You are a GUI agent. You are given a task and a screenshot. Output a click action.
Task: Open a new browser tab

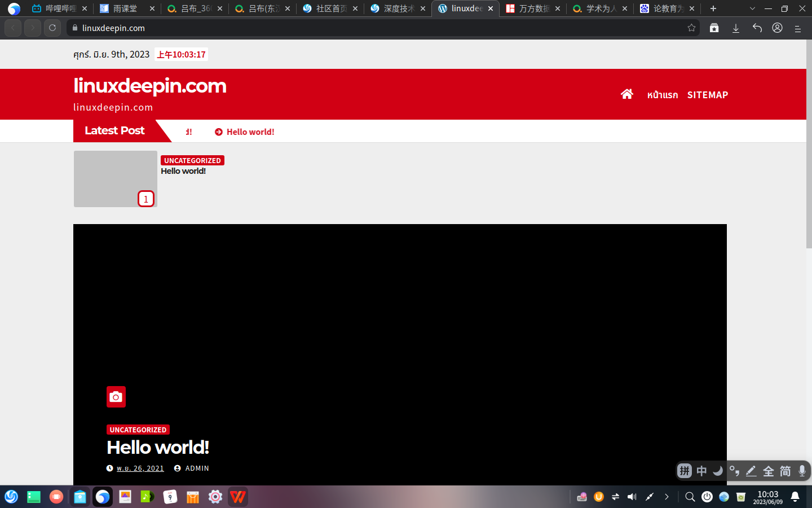[x=713, y=8]
